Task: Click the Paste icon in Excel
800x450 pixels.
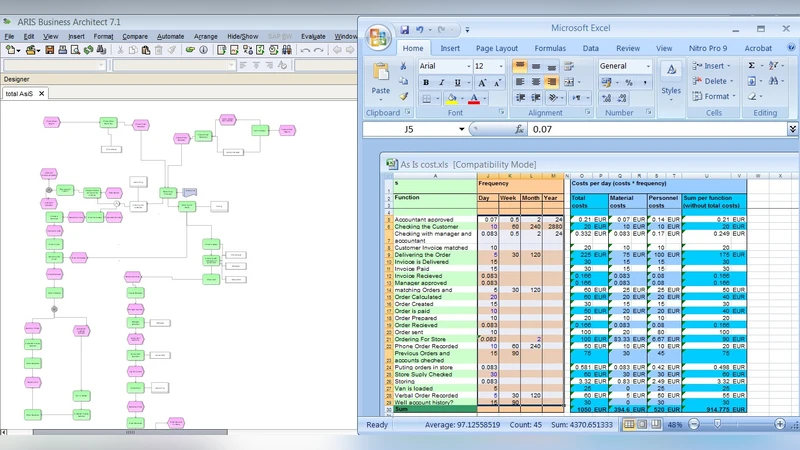Action: (380, 76)
